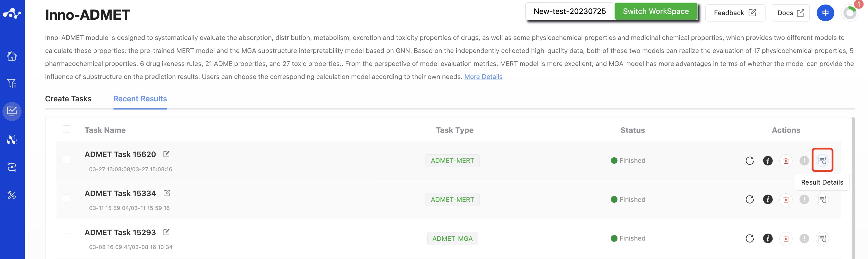Check the box for ADMET Task 15620
This screenshot has width=868, height=259.
pos(67,159)
